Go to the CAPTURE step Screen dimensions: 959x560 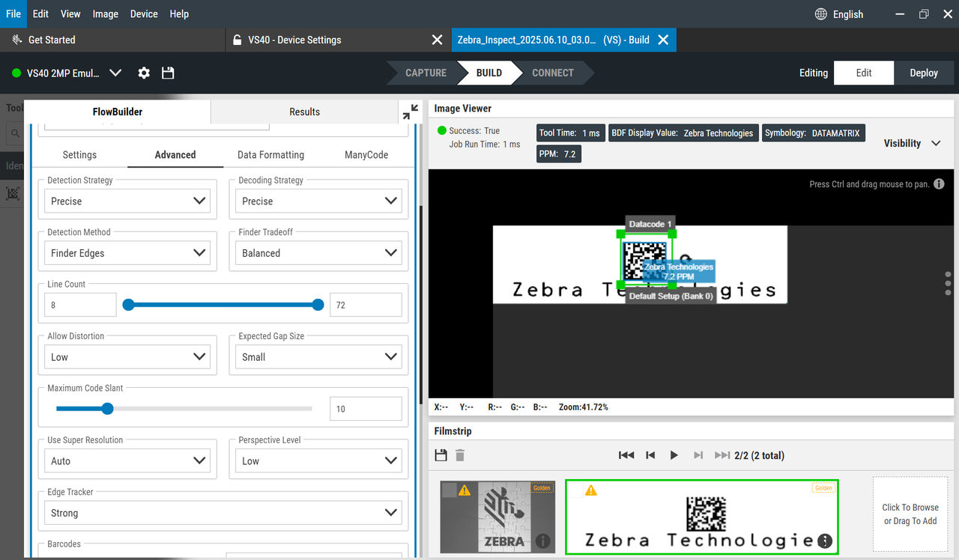pos(426,73)
